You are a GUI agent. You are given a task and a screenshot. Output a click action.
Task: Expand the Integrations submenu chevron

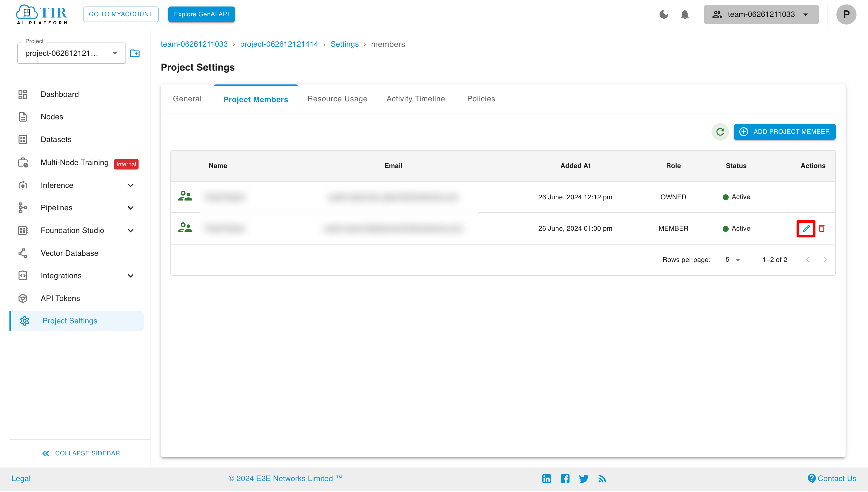click(131, 276)
